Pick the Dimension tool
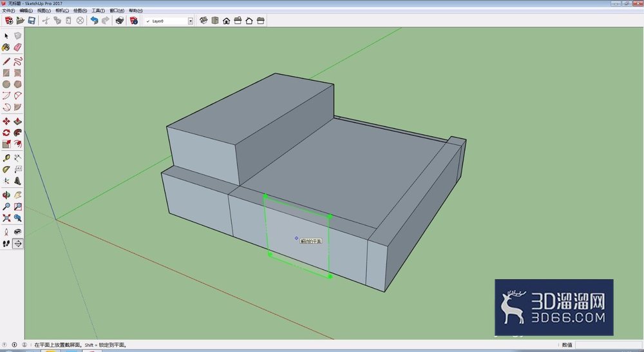The width and height of the screenshot is (644, 352). [x=17, y=158]
